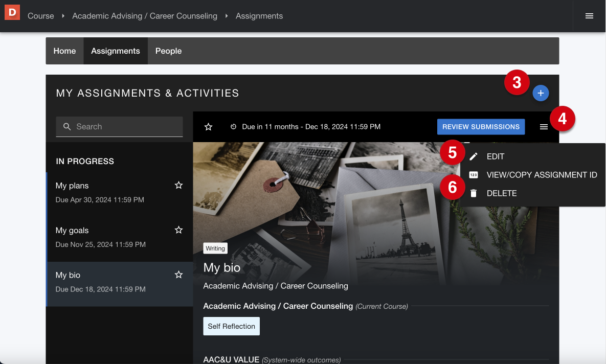The image size is (606, 364).
Task: Click the clock icon beside due date
Action: pos(233,127)
